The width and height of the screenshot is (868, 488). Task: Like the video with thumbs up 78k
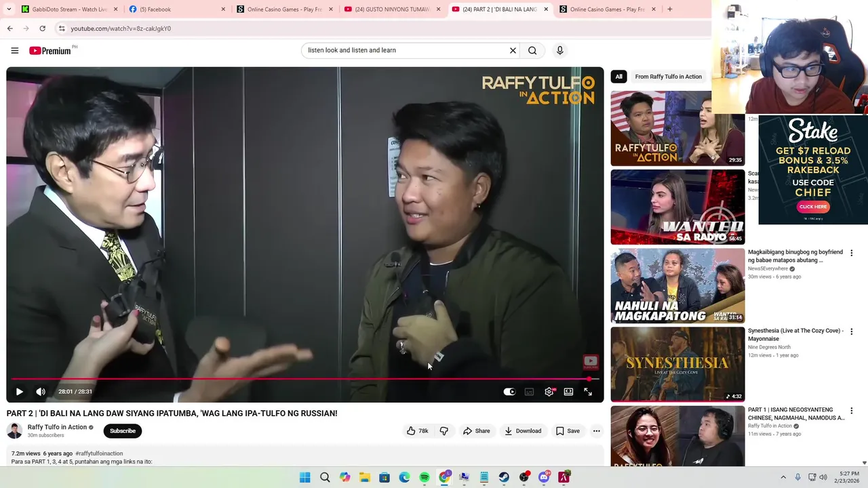pyautogui.click(x=417, y=431)
